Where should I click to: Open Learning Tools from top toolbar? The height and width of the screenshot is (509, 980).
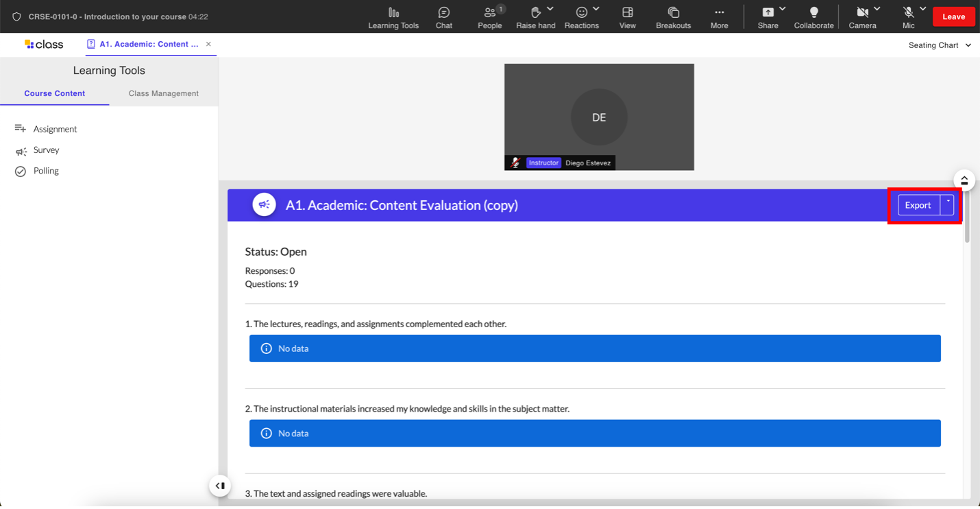click(393, 17)
